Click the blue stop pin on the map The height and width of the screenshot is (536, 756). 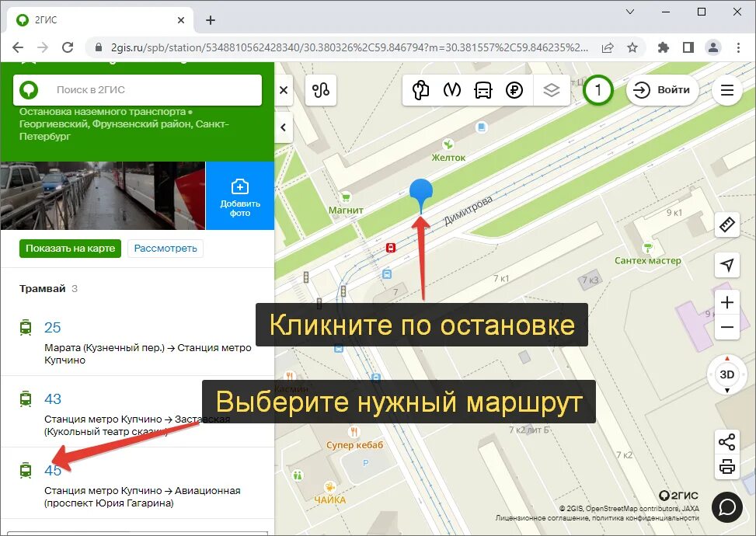click(421, 193)
